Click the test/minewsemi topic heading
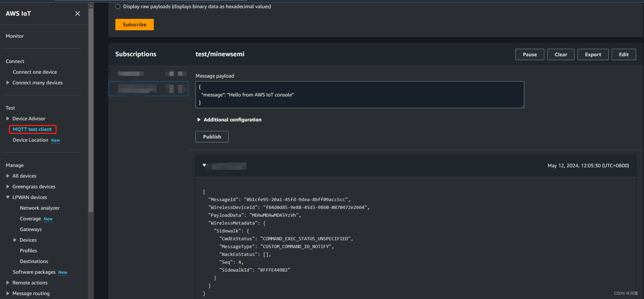Screen dimensions: 644x299 click(220, 54)
